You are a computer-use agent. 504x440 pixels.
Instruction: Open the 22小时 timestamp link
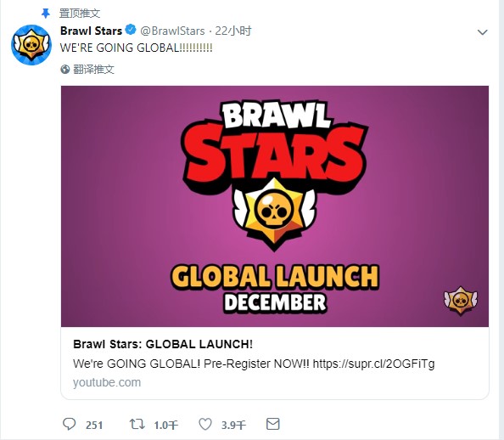pos(233,31)
